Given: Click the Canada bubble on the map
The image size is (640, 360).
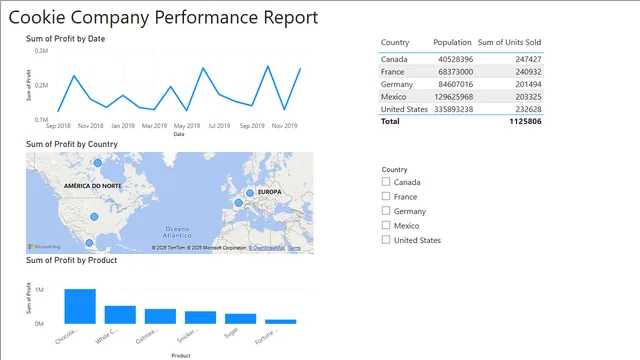Looking at the screenshot, I should point(98,163).
